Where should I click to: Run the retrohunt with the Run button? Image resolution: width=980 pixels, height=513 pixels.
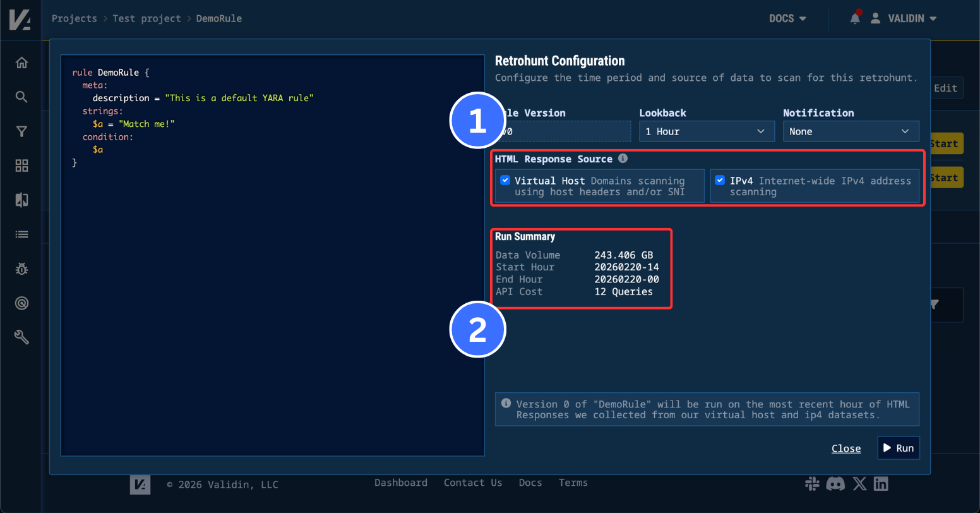pos(898,448)
